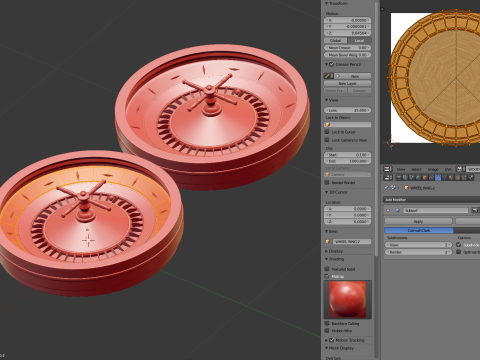Open the Render properties tab icon

pyautogui.click(x=398, y=178)
